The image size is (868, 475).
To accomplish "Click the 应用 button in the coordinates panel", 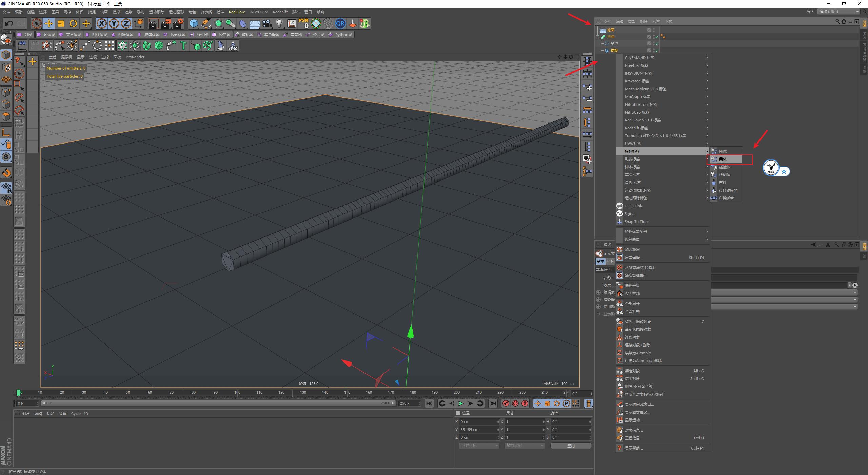I will [571, 445].
